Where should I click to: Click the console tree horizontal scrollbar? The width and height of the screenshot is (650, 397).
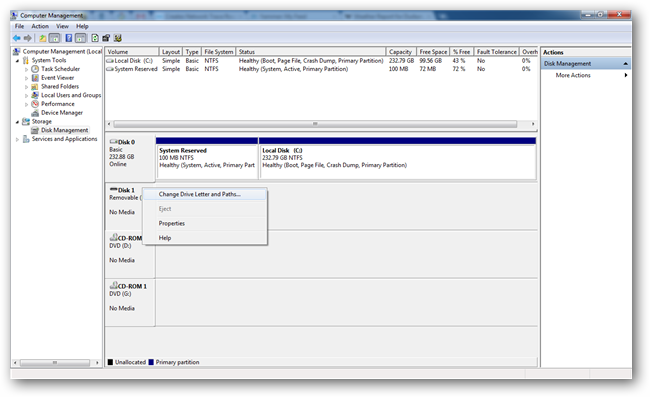(x=55, y=363)
